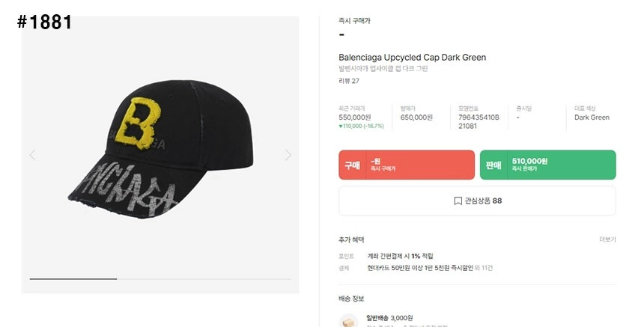This screenshot has height=327, width=644.
Task: Click the 510,000원 즉시 판매가 price
Action: click(529, 161)
